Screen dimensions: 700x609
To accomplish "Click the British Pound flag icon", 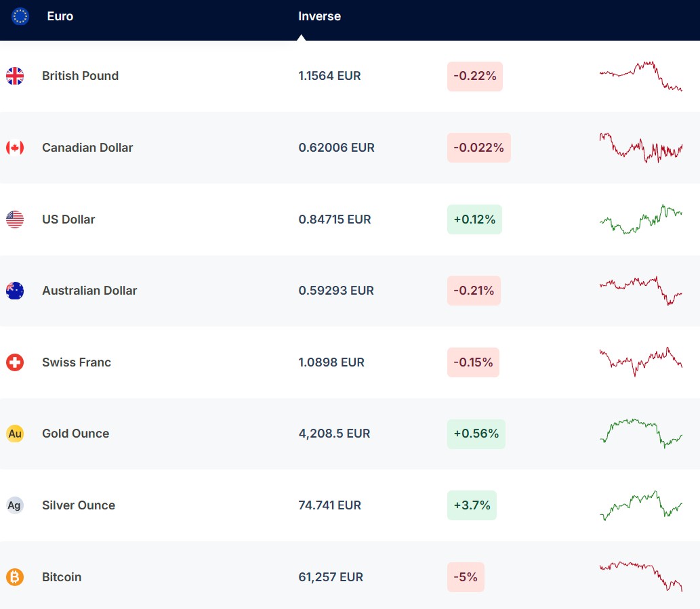I will tap(15, 76).
